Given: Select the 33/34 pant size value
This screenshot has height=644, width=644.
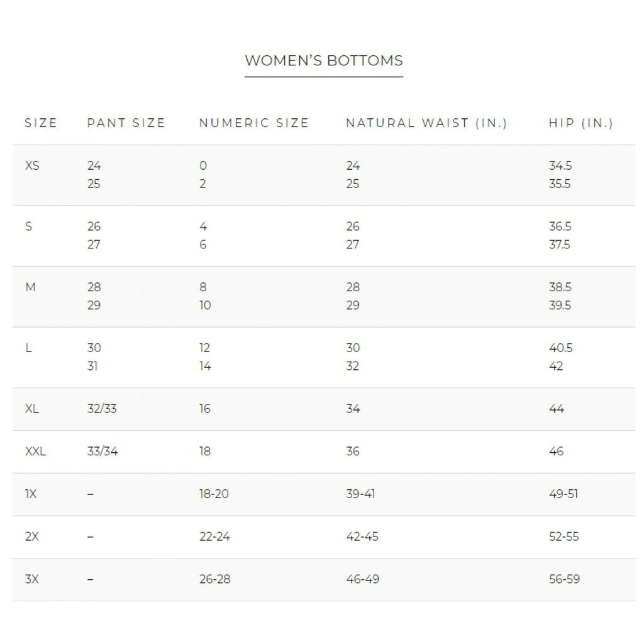Looking at the screenshot, I should pyautogui.click(x=102, y=452).
